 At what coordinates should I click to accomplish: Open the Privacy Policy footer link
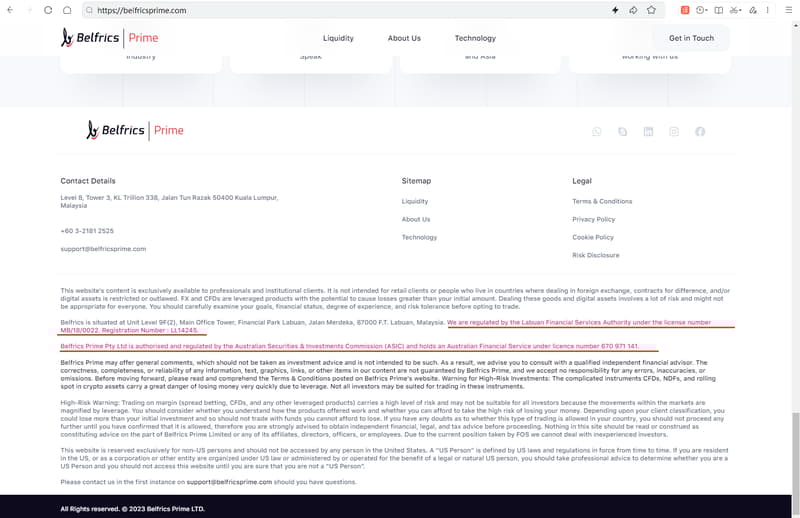[x=593, y=219]
